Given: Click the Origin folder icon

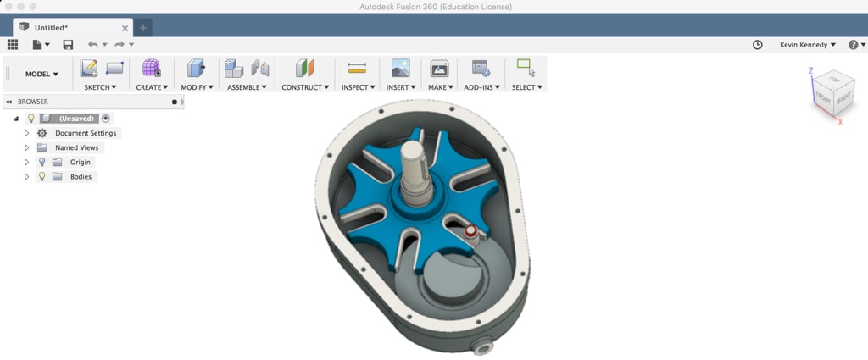Looking at the screenshot, I should click(58, 162).
